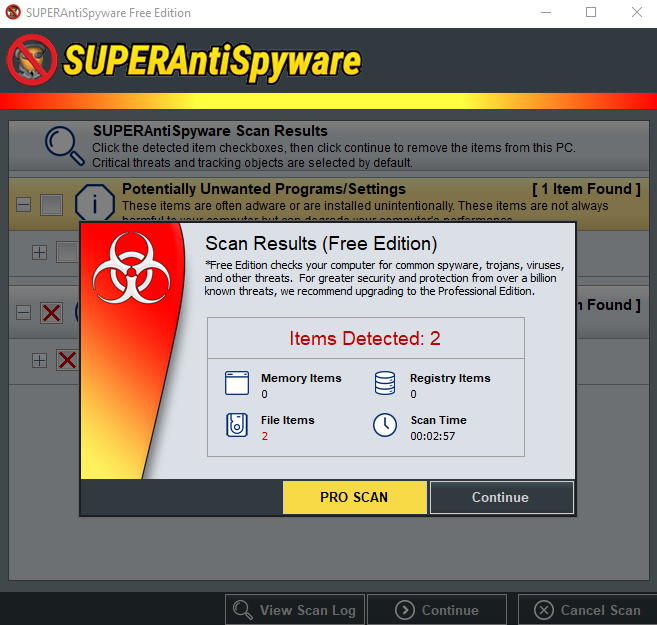This screenshot has height=625, width=657.
Task: Check the Potentially Unwanted Programs category checkbox
Action: [x=52, y=205]
